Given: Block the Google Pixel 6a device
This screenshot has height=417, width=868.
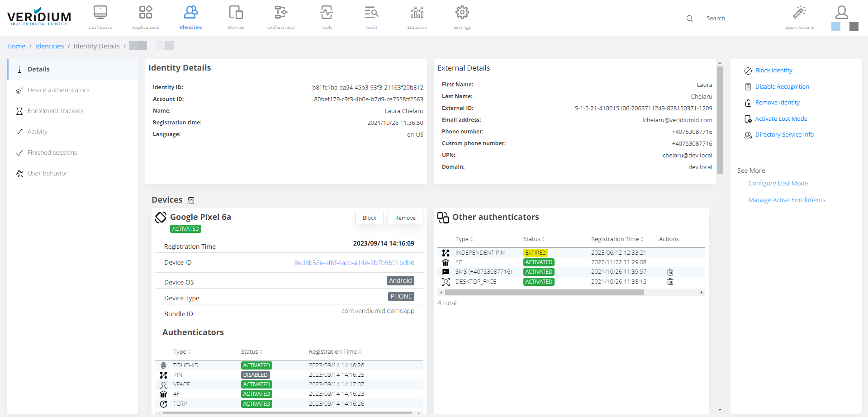Looking at the screenshot, I should click(x=369, y=218).
